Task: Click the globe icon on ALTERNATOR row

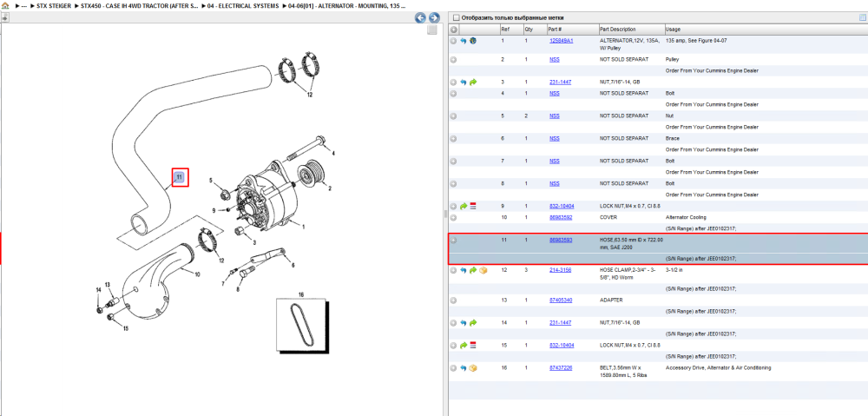Action: pos(473,41)
